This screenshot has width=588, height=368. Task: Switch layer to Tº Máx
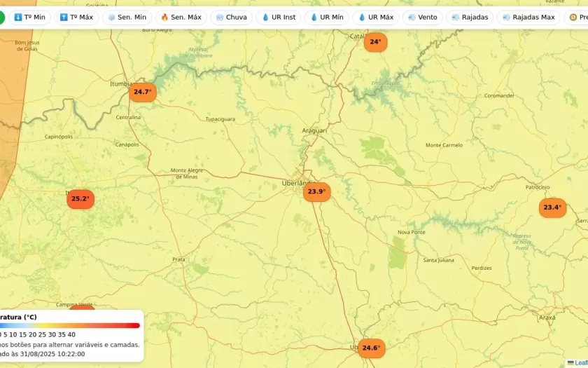[76, 17]
